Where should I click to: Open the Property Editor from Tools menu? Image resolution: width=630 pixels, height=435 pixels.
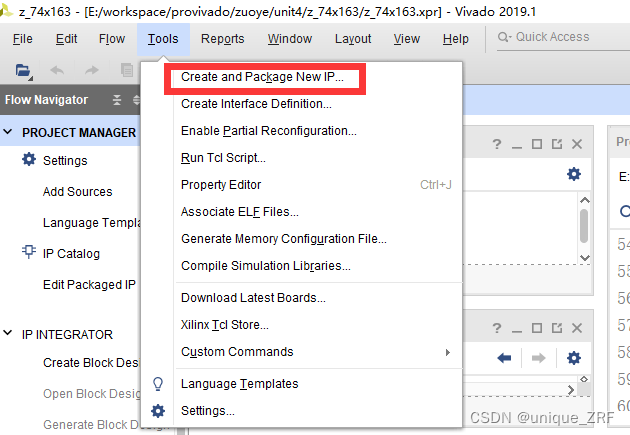point(221,185)
